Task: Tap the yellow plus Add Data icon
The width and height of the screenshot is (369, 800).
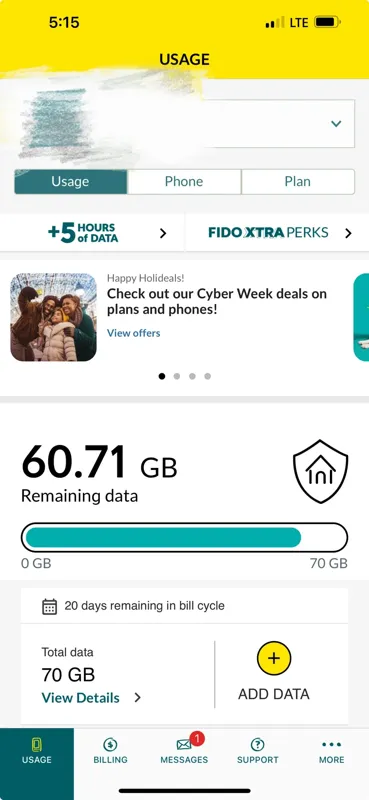Action: [274, 658]
